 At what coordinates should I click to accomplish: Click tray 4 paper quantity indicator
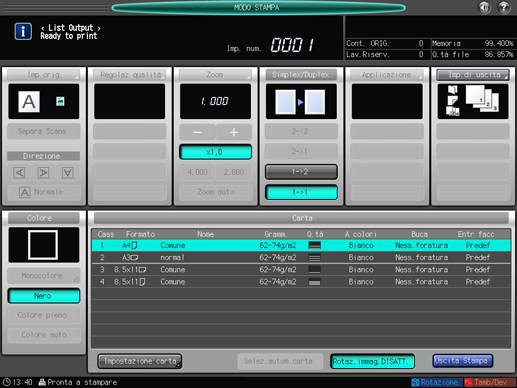click(314, 282)
